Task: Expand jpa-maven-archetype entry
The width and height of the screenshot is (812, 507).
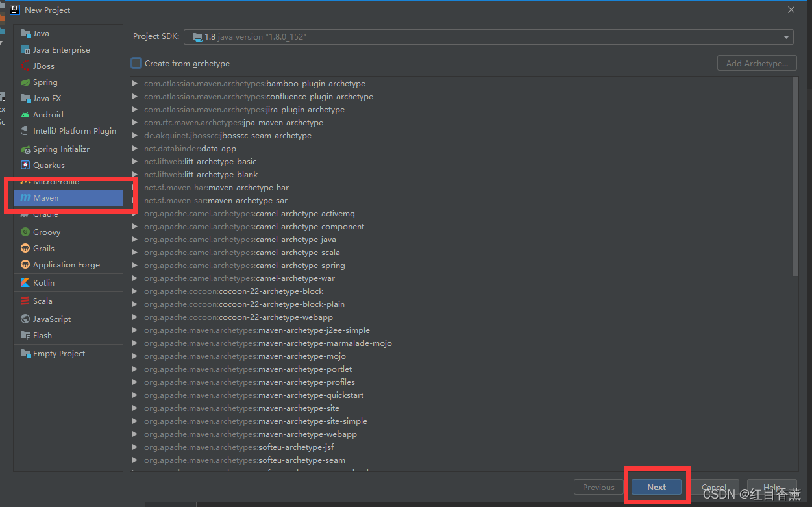Action: coord(135,123)
